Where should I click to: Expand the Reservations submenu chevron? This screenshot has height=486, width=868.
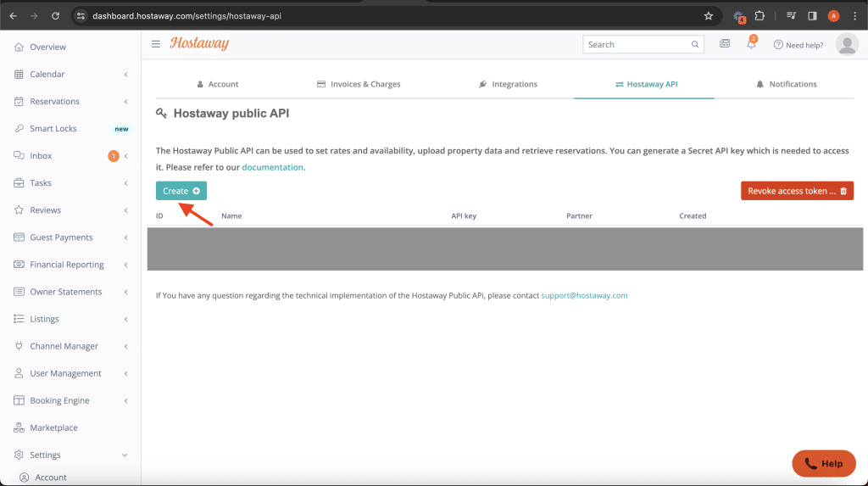click(x=125, y=102)
